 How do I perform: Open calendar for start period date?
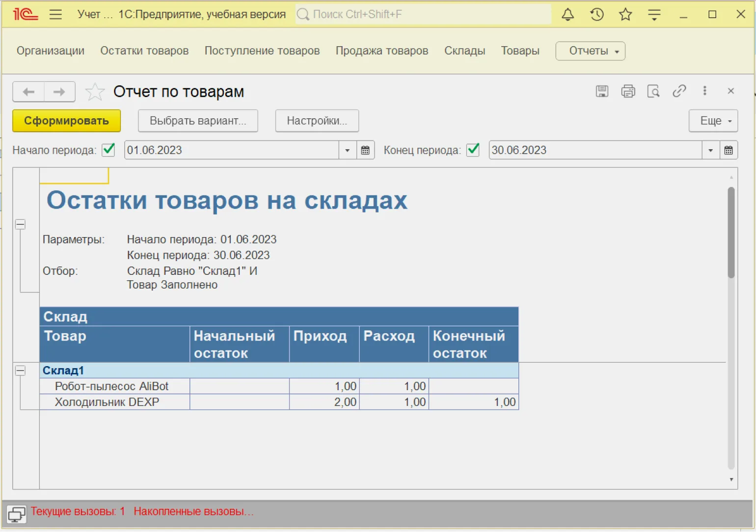click(365, 150)
